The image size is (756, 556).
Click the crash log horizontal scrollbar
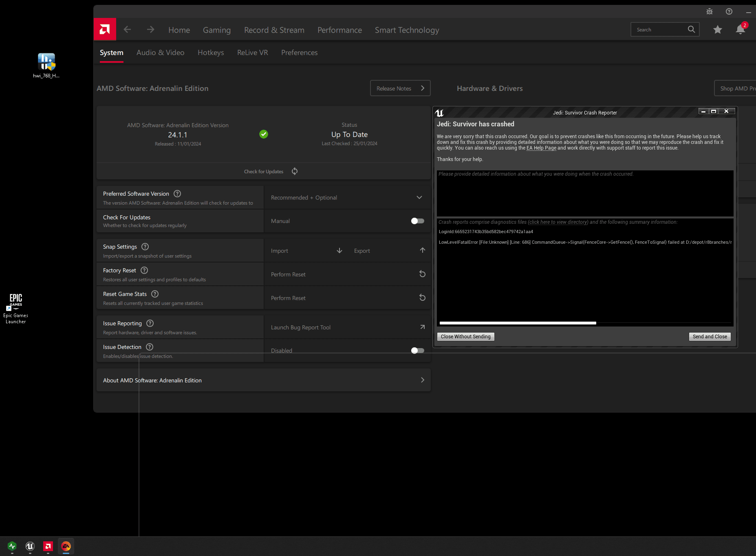click(x=518, y=323)
